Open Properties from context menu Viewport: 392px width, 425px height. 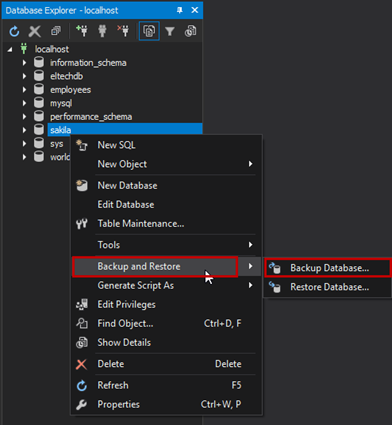click(166, 404)
